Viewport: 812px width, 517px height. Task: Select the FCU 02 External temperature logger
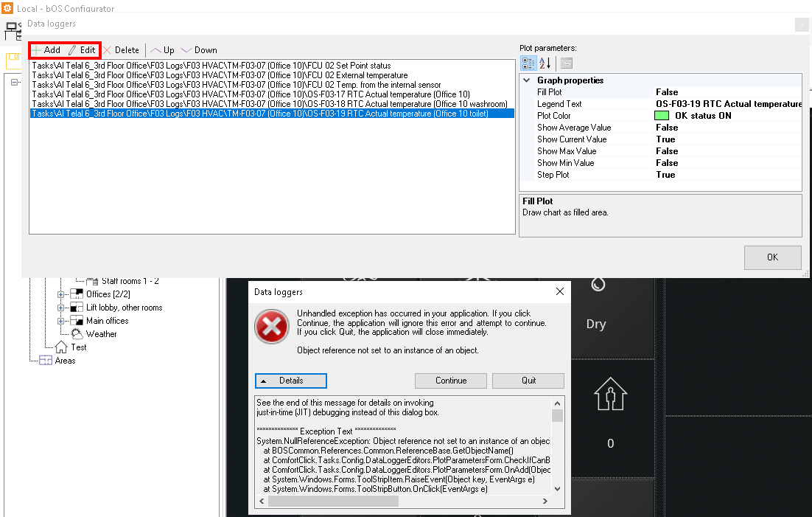pyautogui.click(x=220, y=75)
